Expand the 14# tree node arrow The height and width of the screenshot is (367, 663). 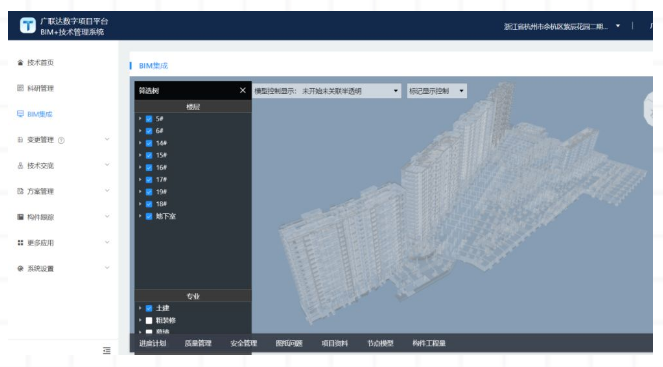[140, 143]
